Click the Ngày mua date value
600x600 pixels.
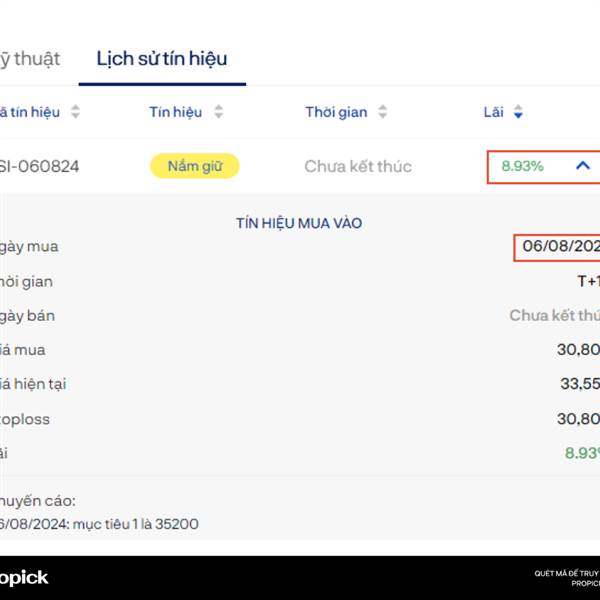click(561, 246)
